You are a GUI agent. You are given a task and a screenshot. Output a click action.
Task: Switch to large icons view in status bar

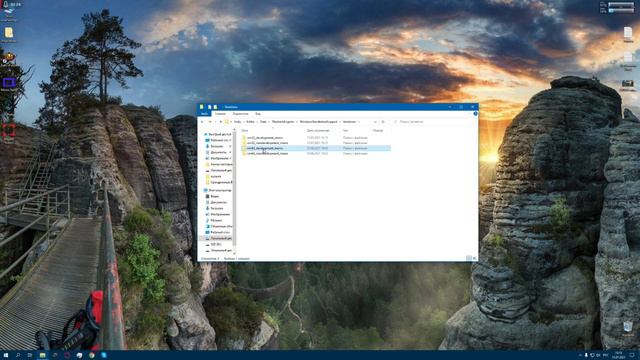click(474, 258)
